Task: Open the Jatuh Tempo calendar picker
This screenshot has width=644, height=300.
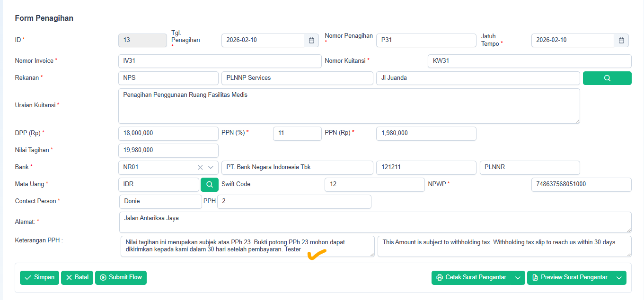Action: point(621,41)
